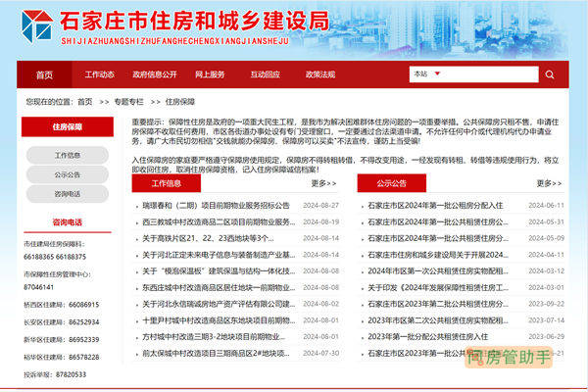Go to 首页 in the navigation bar

44,75
